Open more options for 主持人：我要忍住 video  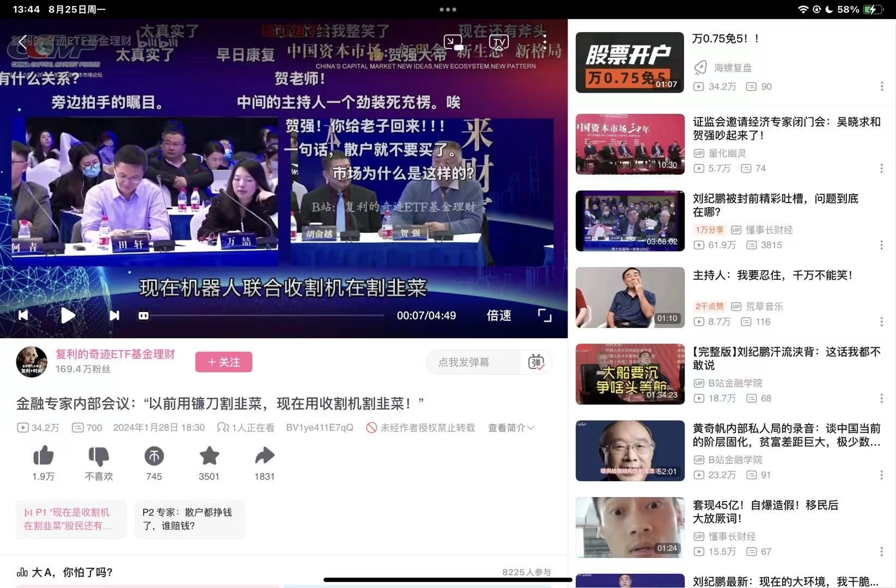pyautogui.click(x=882, y=322)
